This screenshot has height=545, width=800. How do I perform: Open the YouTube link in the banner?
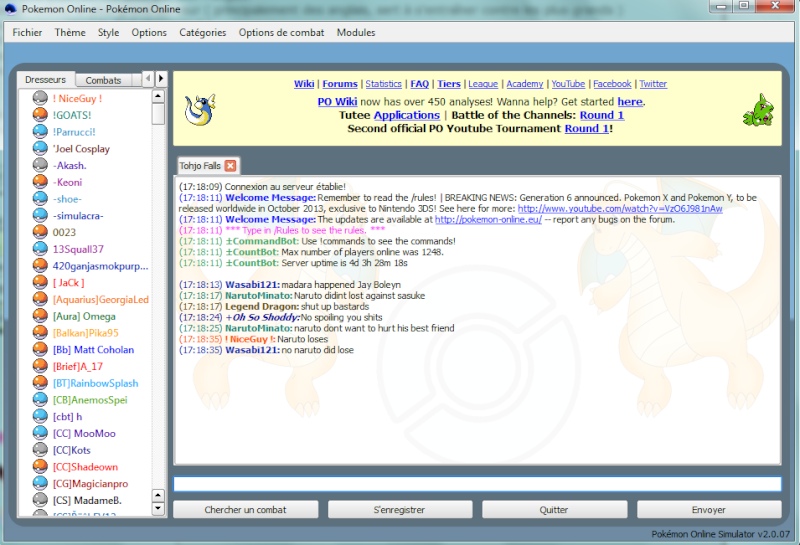click(568, 84)
